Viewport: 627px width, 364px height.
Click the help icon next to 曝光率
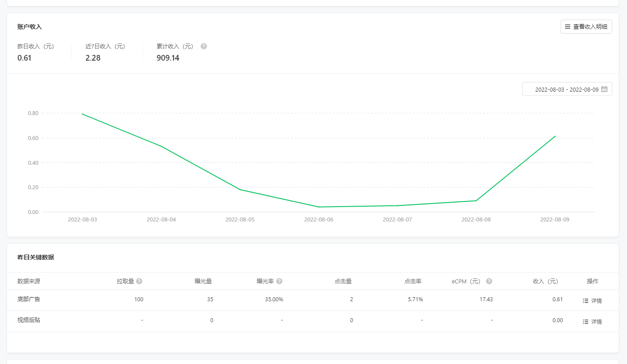click(279, 281)
